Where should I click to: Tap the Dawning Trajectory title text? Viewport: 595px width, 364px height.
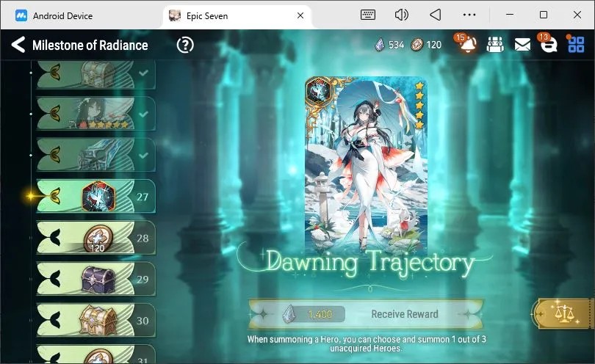tap(370, 262)
